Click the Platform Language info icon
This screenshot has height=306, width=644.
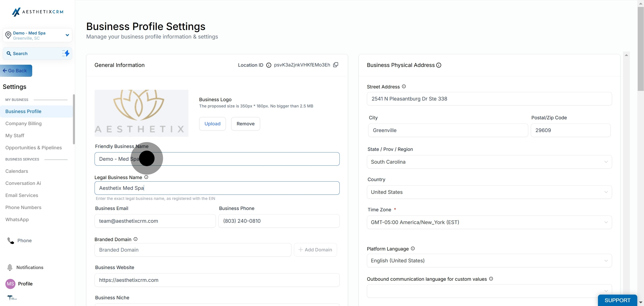coord(413,248)
